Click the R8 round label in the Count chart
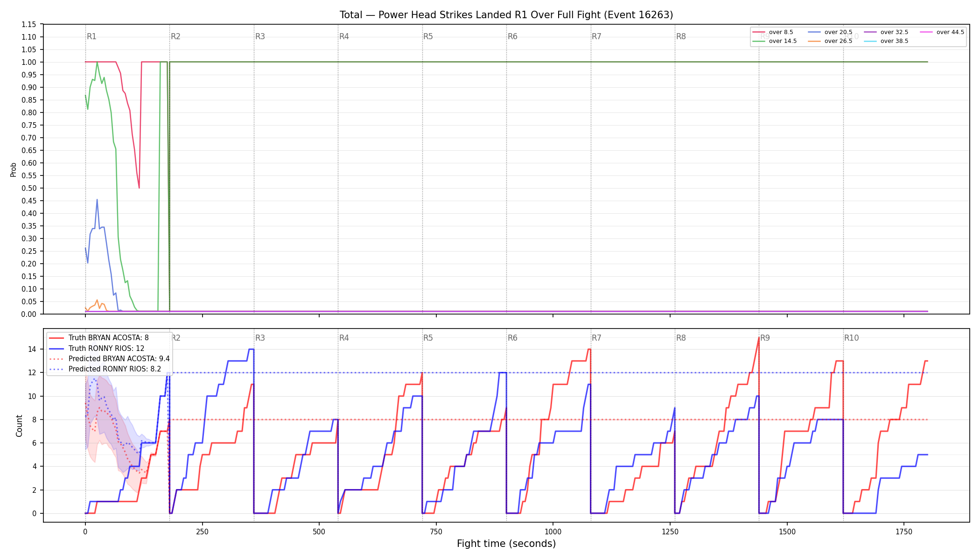Viewport: 980px width, 560px height. click(681, 338)
